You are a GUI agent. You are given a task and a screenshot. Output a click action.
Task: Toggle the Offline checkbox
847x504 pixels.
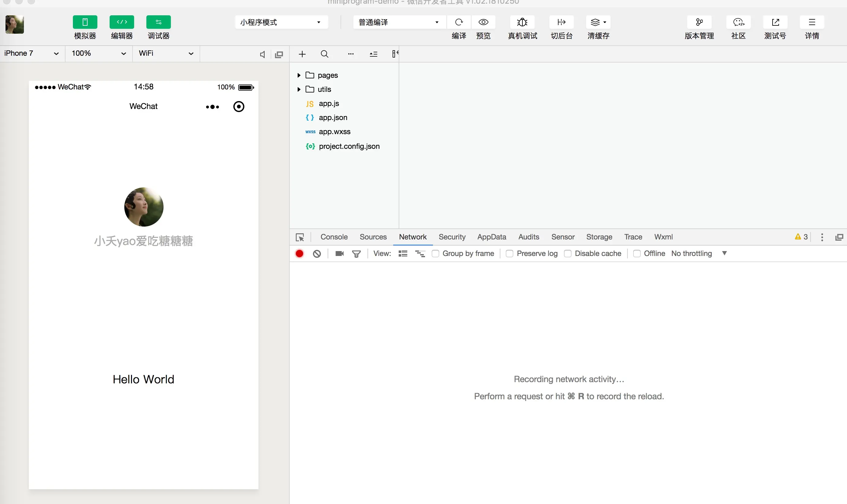(x=637, y=254)
